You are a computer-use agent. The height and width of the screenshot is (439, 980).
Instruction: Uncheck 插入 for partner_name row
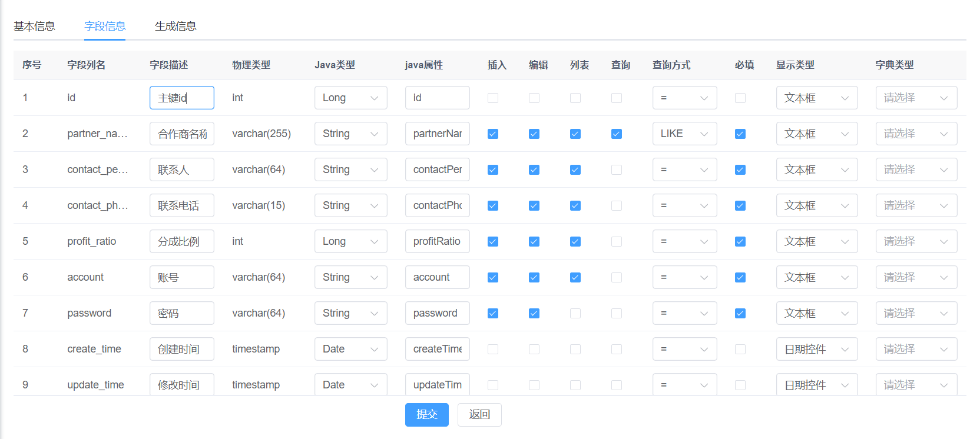coord(493,134)
